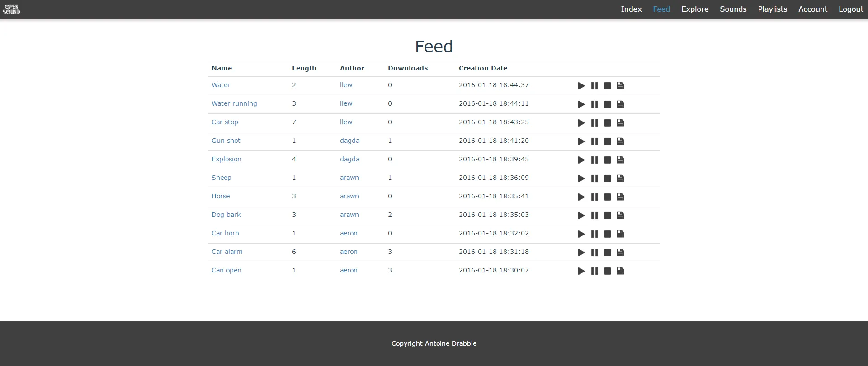Screen dimensions: 868x366
Task: Click Logout
Action: pyautogui.click(x=851, y=9)
